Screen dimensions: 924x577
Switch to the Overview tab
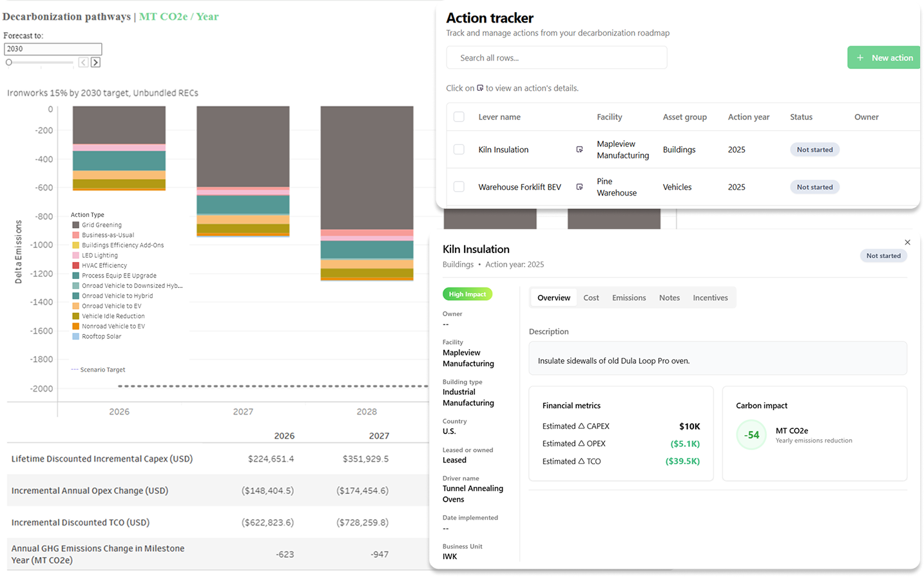(x=553, y=298)
